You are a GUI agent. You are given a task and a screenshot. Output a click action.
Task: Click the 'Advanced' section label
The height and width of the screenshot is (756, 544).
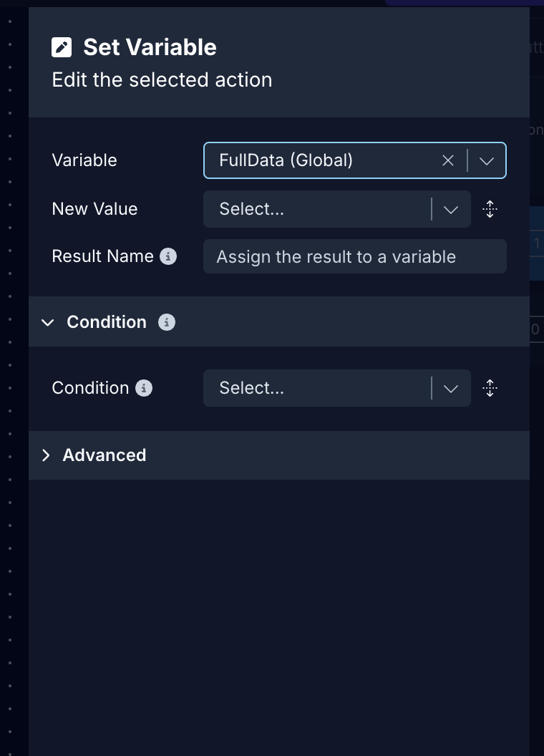click(x=105, y=455)
